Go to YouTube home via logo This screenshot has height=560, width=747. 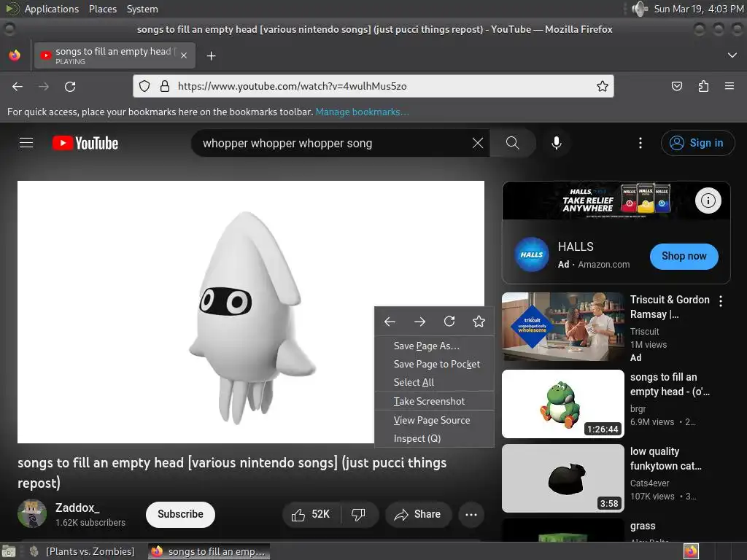pyautogui.click(x=85, y=143)
